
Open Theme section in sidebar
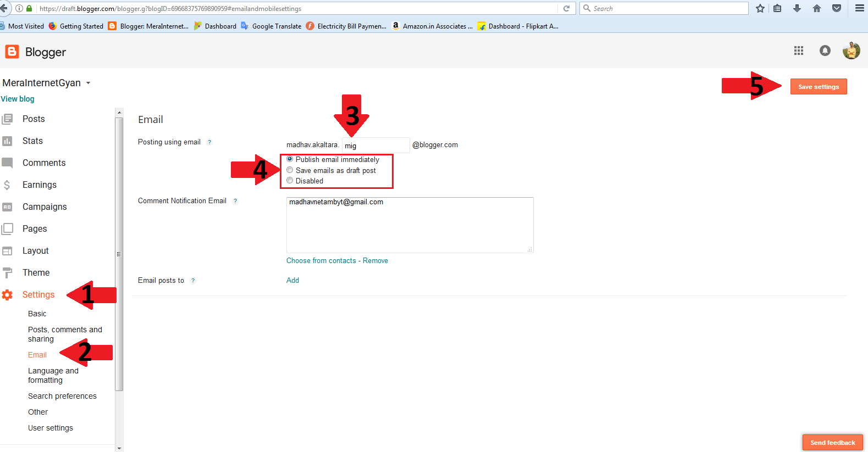(36, 272)
